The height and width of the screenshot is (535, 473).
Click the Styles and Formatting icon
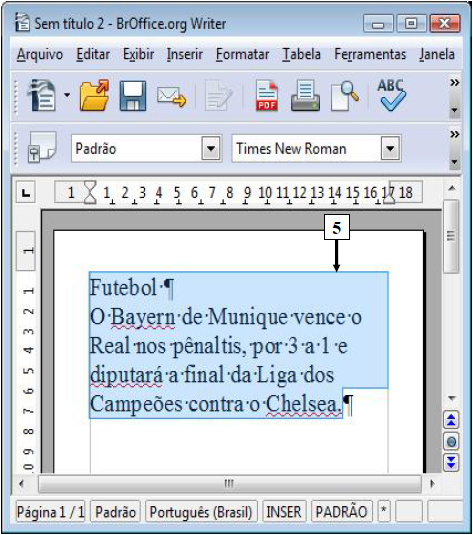click(x=42, y=147)
